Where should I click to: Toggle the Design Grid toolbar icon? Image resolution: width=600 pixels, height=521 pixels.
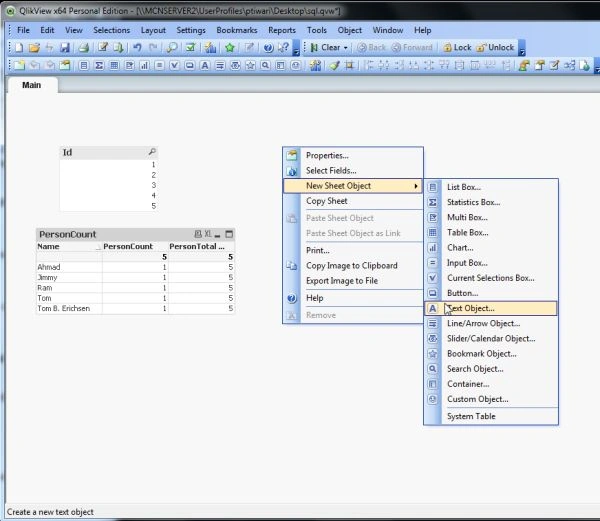349,65
